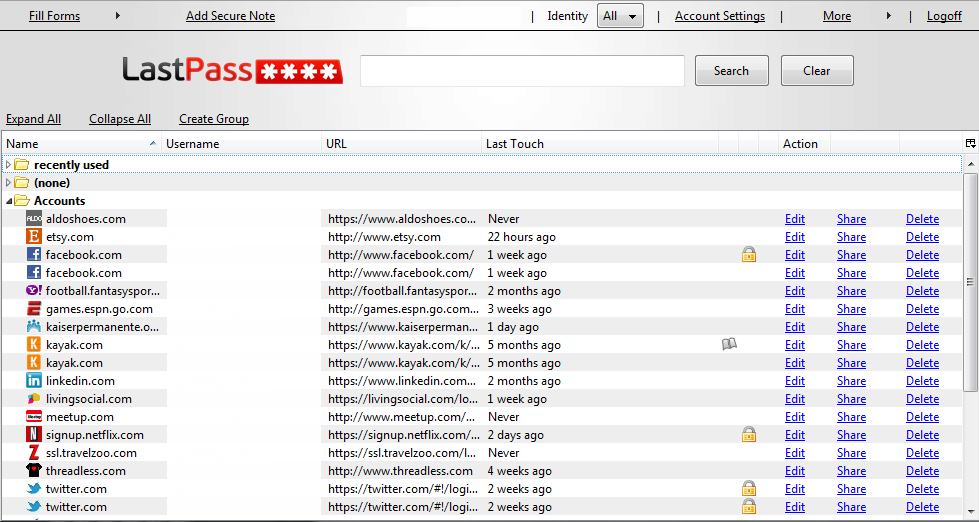Viewport: 979px width, 522px height.
Task: Click the vault search input field
Action: tap(523, 71)
